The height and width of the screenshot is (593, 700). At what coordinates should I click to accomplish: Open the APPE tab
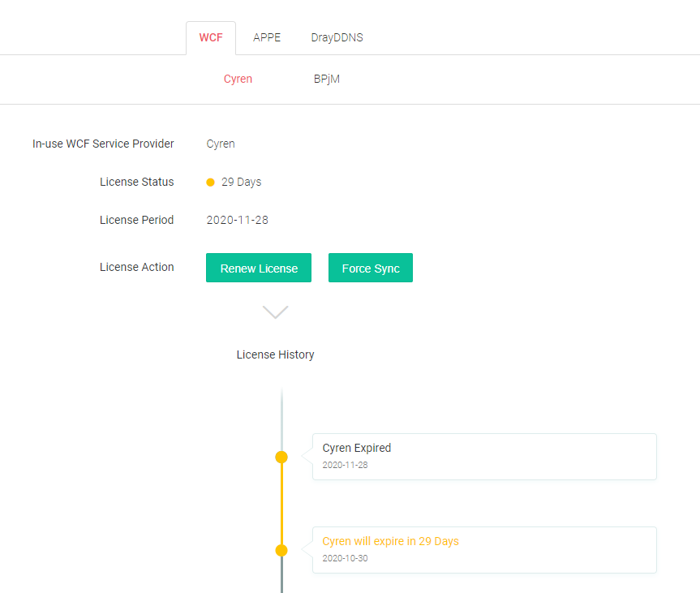267,38
